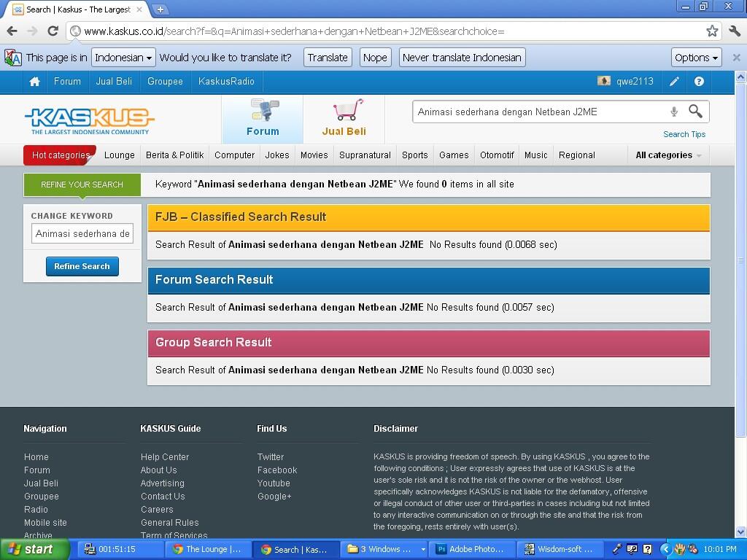
Task: Click the magnifier search icon
Action: 695,112
